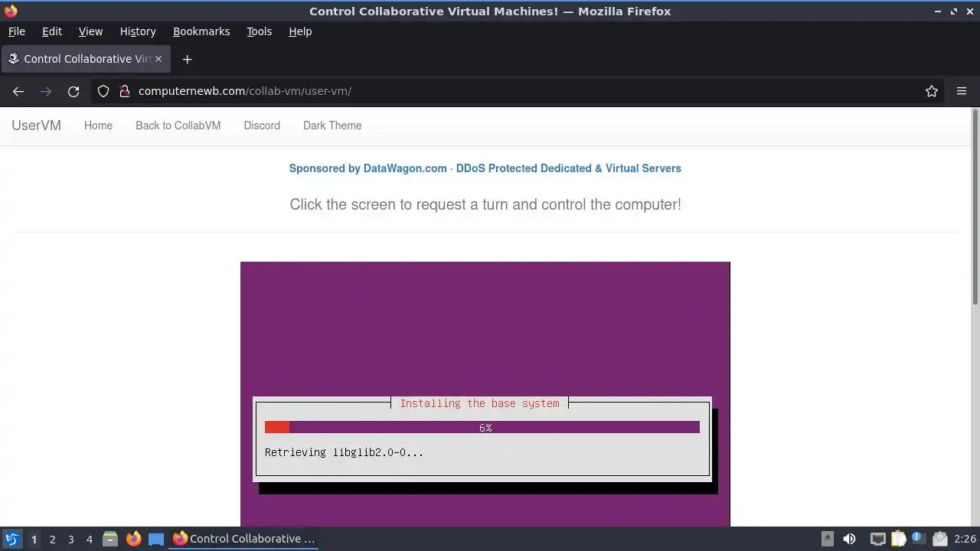Switch to Dark Theme
This screenshot has height=551, width=980.
(x=332, y=126)
